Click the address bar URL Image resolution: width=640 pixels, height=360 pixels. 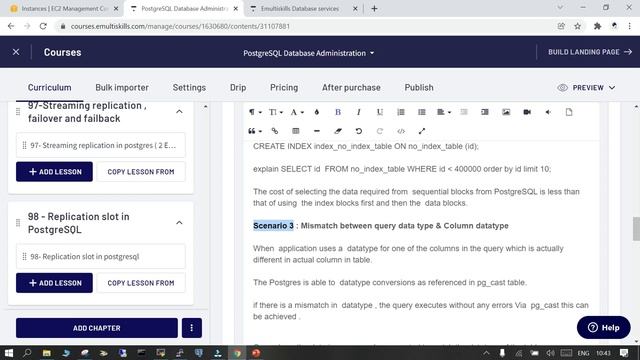(x=180, y=26)
